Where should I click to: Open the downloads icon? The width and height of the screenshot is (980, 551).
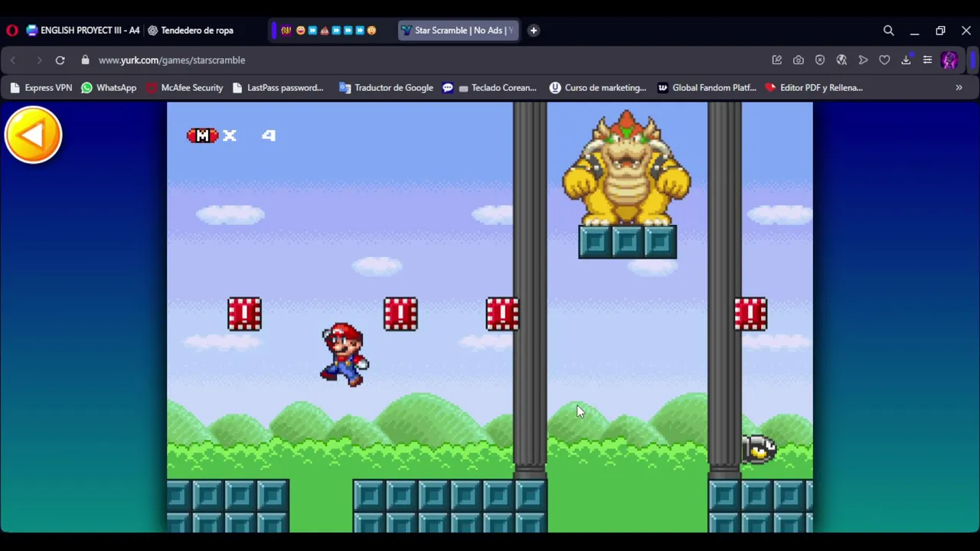click(x=906, y=60)
